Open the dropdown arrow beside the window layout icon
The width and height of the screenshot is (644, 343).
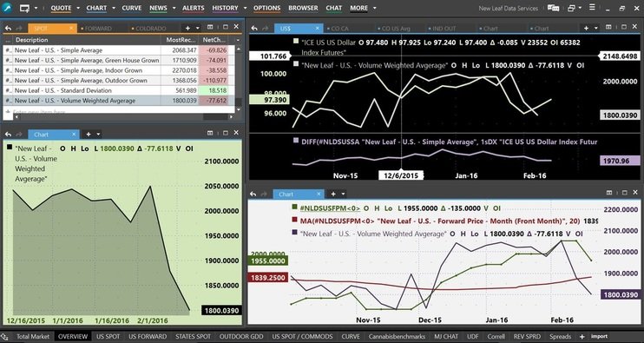[x=580, y=8]
